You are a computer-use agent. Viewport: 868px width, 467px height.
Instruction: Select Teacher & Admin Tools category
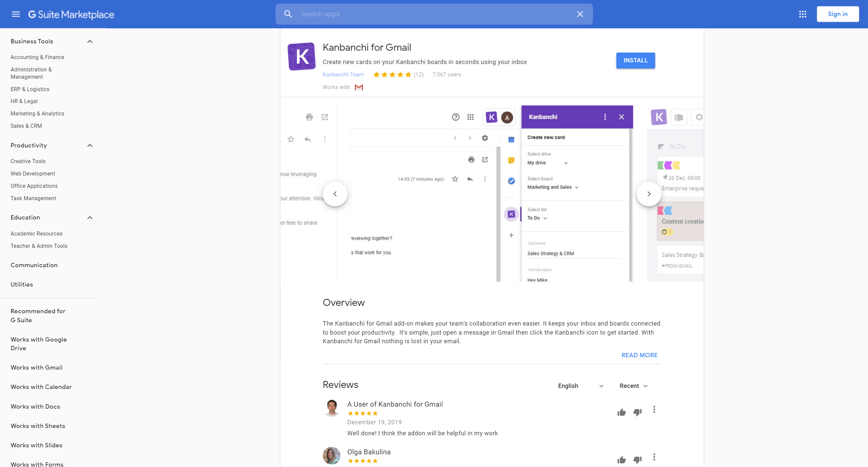click(39, 246)
